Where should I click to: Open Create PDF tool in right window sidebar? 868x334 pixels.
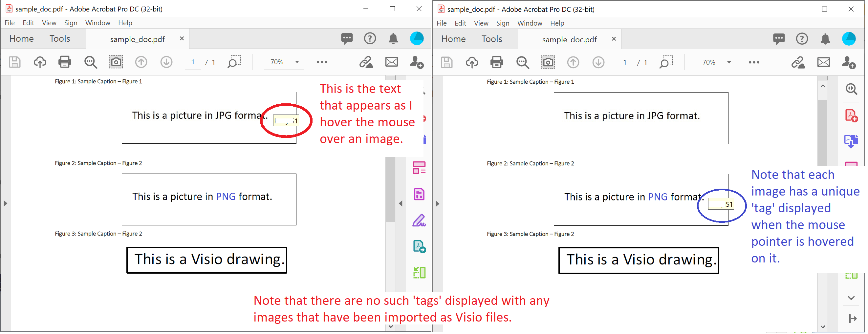click(x=852, y=116)
